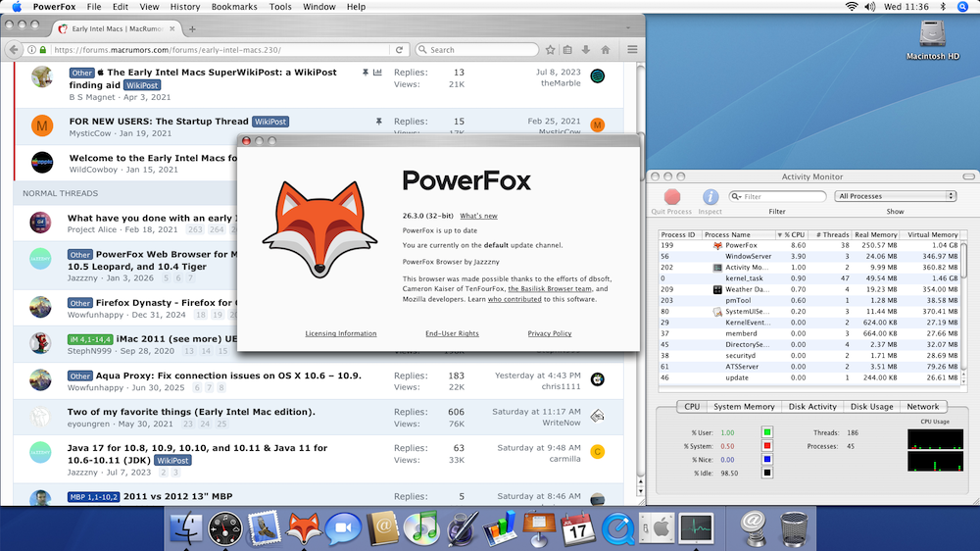
Task: Open iChat from the Dock
Action: (343, 529)
